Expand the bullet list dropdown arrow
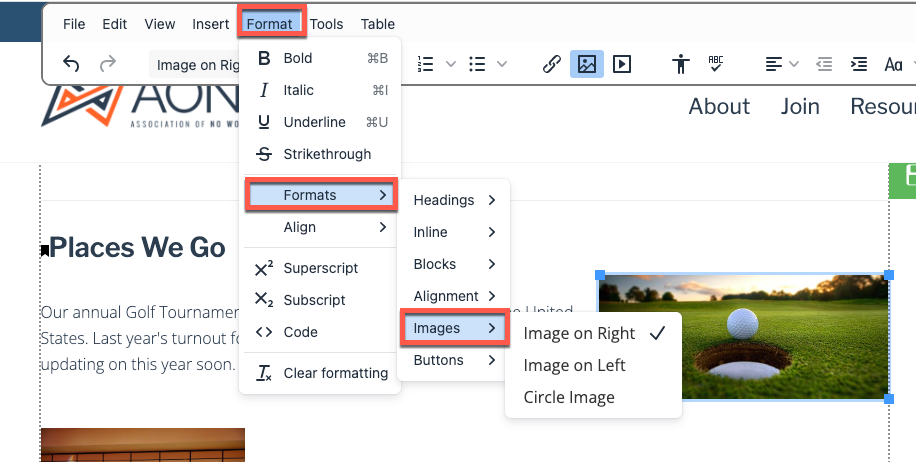916x462 pixels. coord(502,64)
